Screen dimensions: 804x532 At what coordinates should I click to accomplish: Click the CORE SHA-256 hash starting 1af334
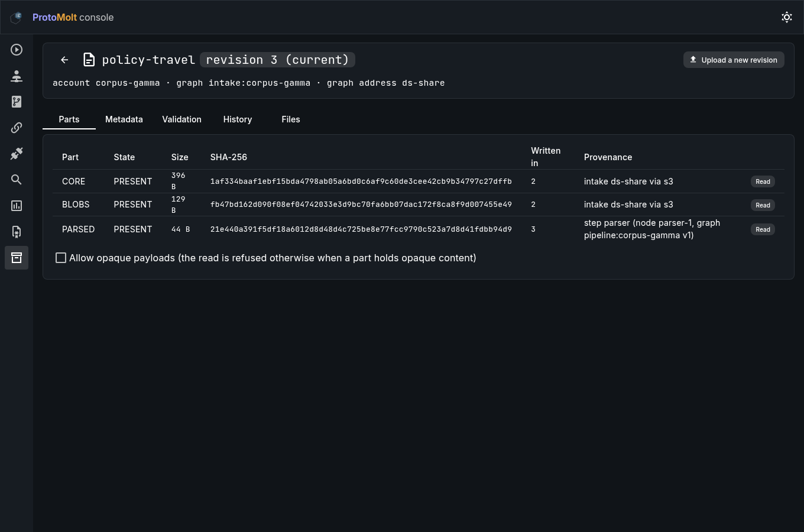coord(361,181)
